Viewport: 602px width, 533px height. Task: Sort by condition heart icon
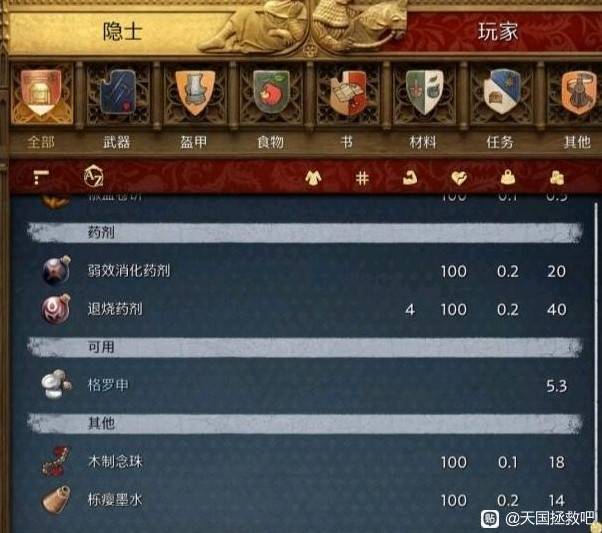pos(459,178)
